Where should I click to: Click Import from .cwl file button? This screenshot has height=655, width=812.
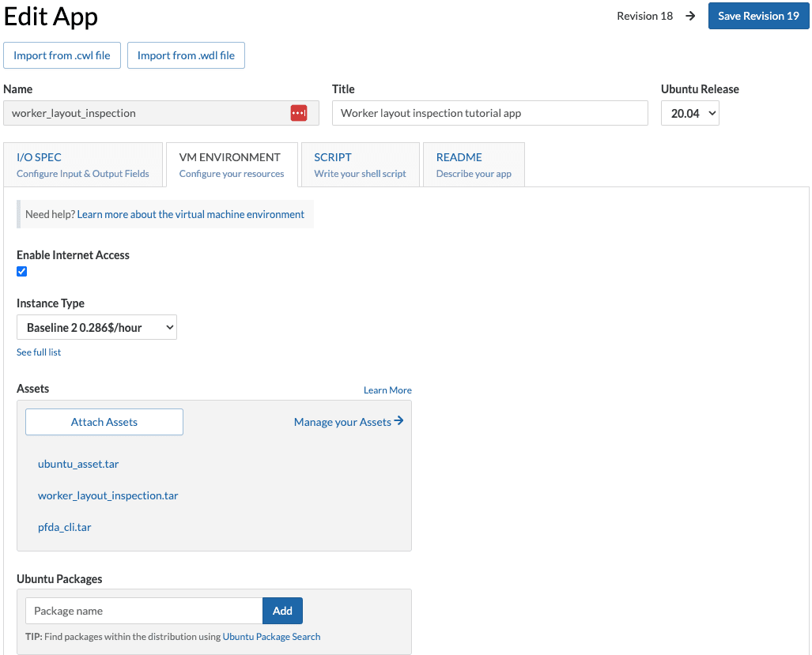[x=62, y=55]
